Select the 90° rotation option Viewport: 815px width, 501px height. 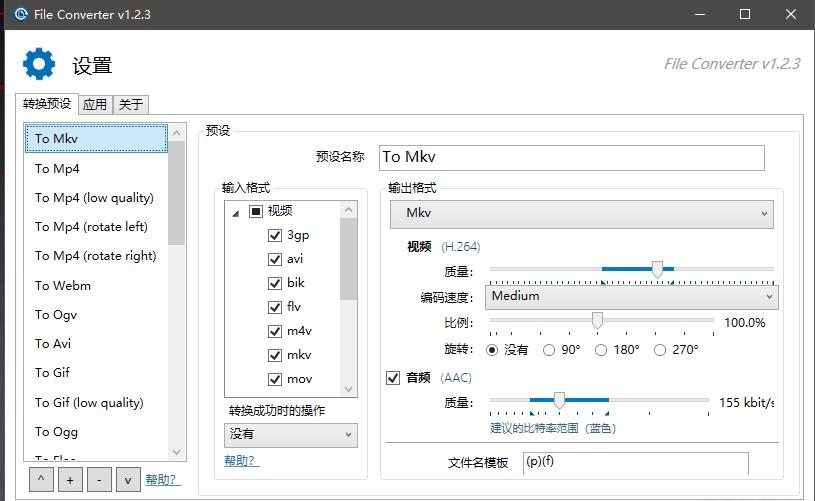(x=549, y=350)
